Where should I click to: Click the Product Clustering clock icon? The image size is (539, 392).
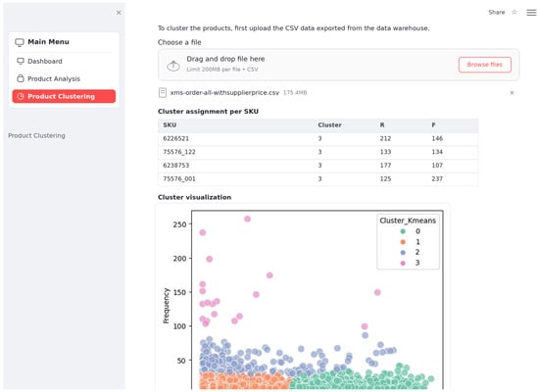(x=21, y=96)
